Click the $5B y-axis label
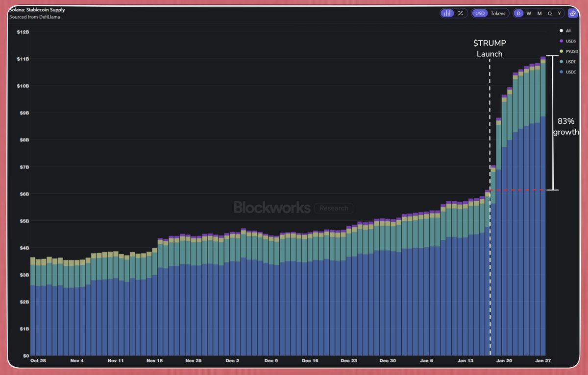The height and width of the screenshot is (375, 588). pyautogui.click(x=24, y=221)
